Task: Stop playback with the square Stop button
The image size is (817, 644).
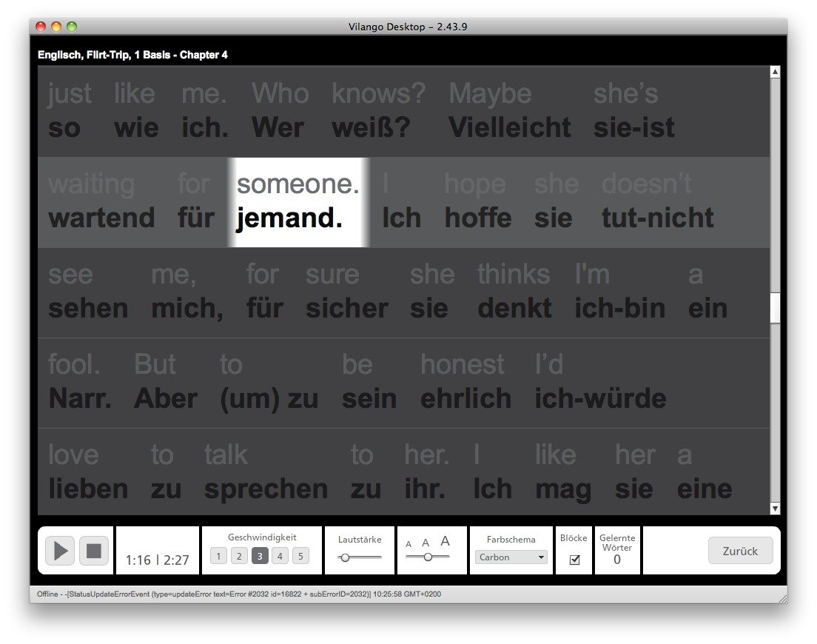Action: (x=94, y=551)
